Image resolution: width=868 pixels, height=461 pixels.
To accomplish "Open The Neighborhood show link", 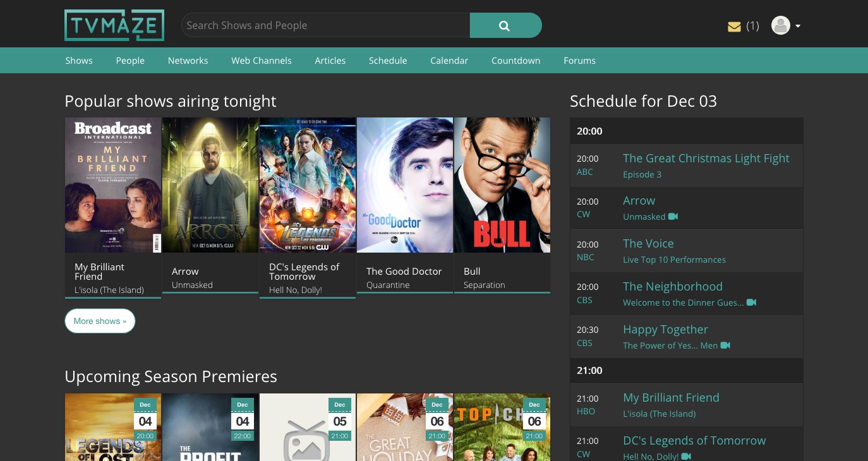I will tap(673, 287).
